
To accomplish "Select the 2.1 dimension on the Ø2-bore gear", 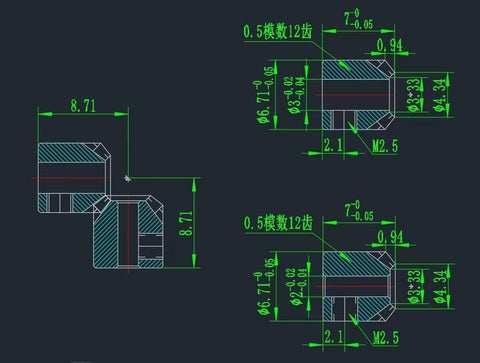I will [x=334, y=337].
